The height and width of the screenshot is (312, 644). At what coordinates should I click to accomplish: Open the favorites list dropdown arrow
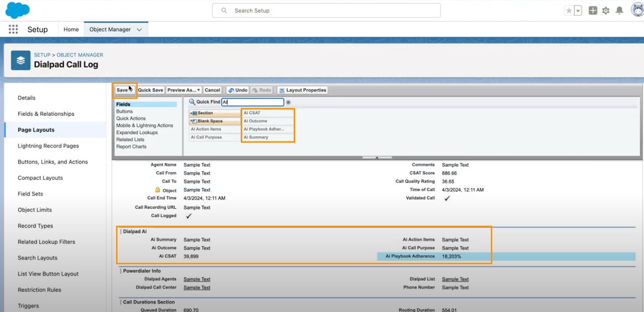click(578, 11)
